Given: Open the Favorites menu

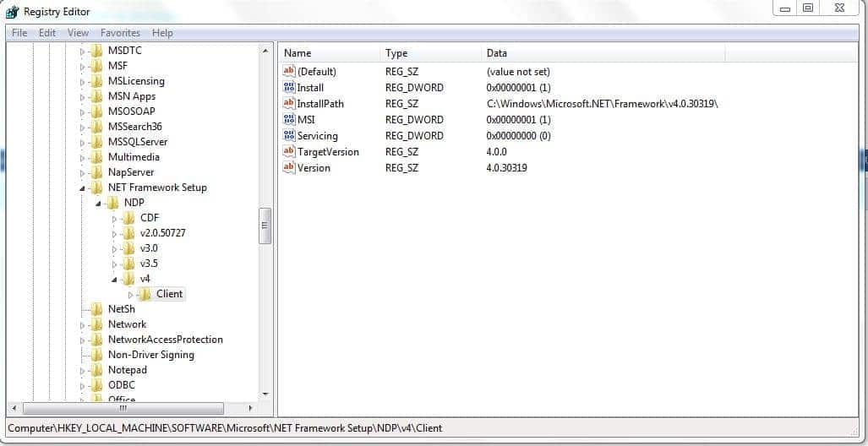Looking at the screenshot, I should tap(120, 33).
